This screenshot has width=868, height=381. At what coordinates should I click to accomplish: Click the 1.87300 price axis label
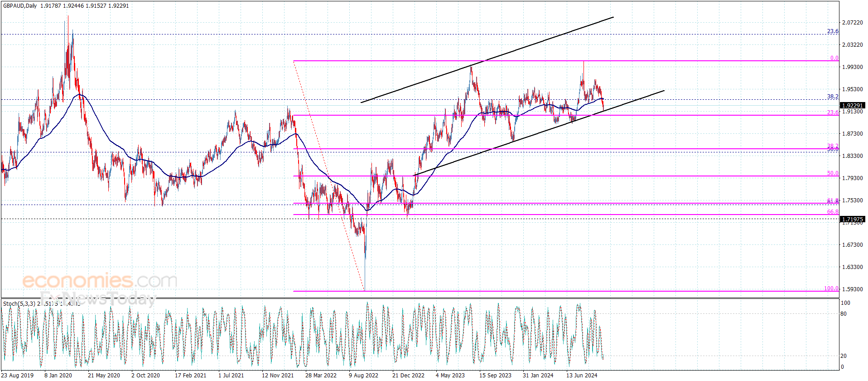click(x=852, y=134)
